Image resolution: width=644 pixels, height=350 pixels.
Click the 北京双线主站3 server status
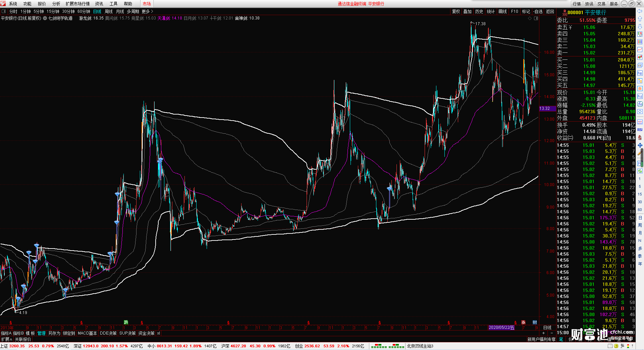coord(420,346)
